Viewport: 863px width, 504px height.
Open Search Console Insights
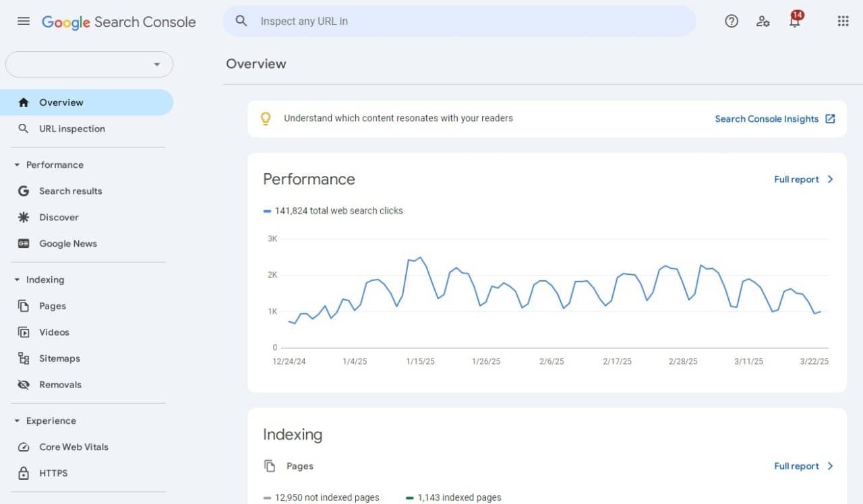769,119
